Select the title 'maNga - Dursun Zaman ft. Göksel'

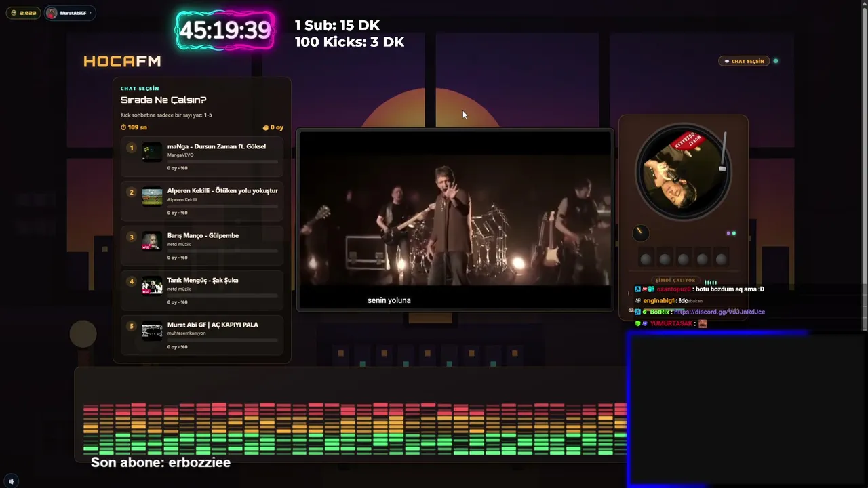[x=216, y=146]
